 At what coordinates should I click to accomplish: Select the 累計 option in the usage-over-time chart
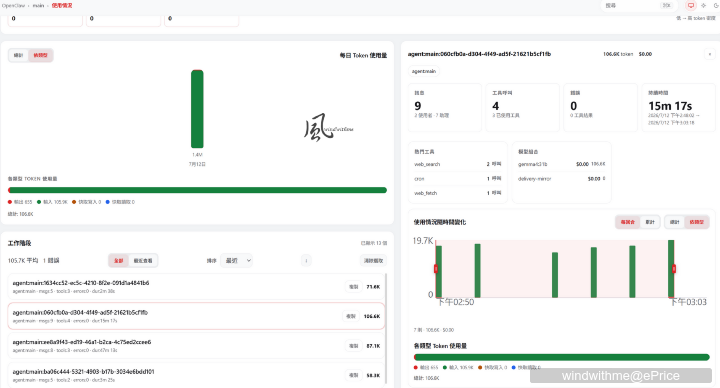pos(650,222)
